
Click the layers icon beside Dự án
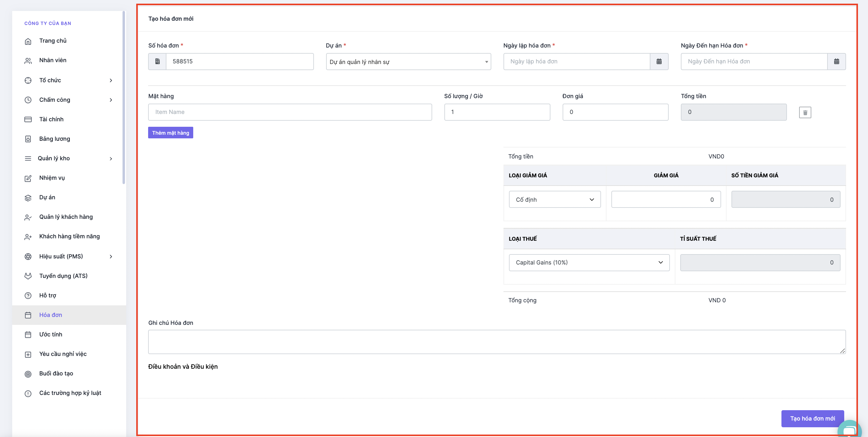(x=28, y=198)
